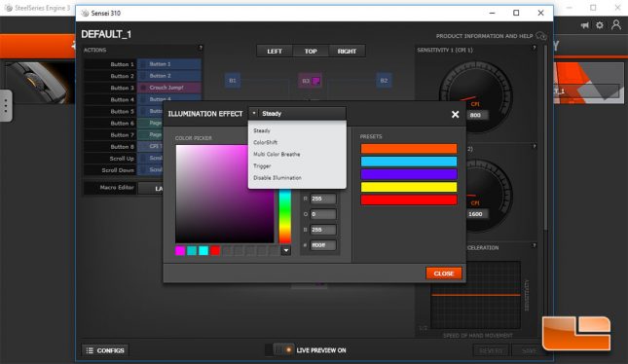Click the rainbow hue slider bar
The height and width of the screenshot is (364, 628).
point(284,216)
